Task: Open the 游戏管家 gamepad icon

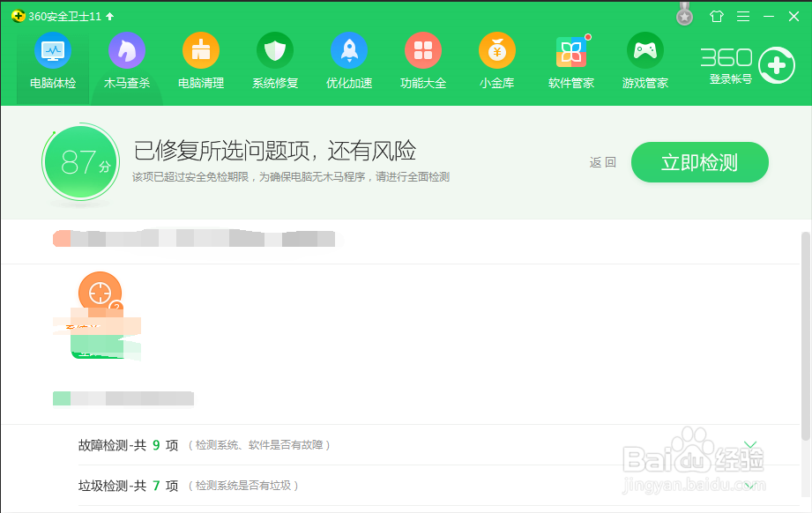Action: pyautogui.click(x=645, y=51)
